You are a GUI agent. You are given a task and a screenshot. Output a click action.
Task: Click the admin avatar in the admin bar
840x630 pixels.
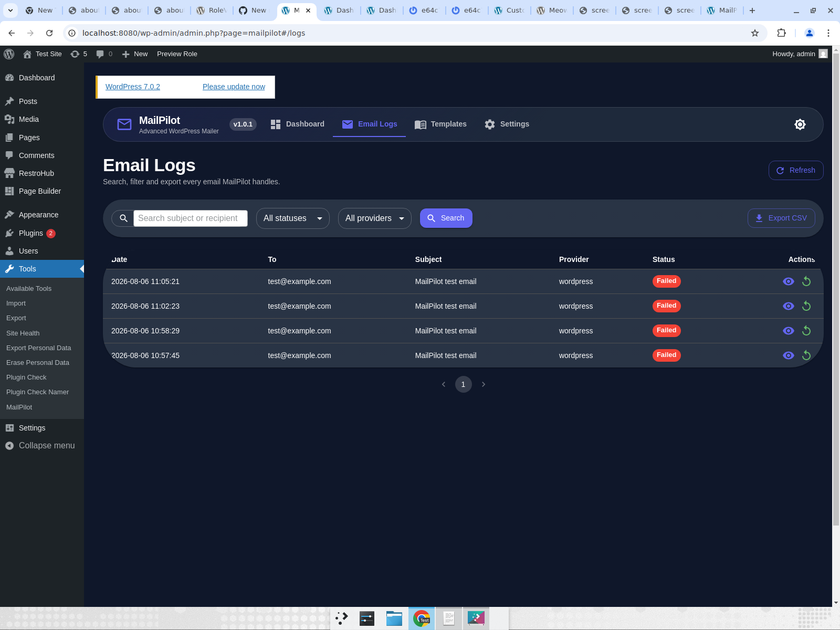(823, 54)
